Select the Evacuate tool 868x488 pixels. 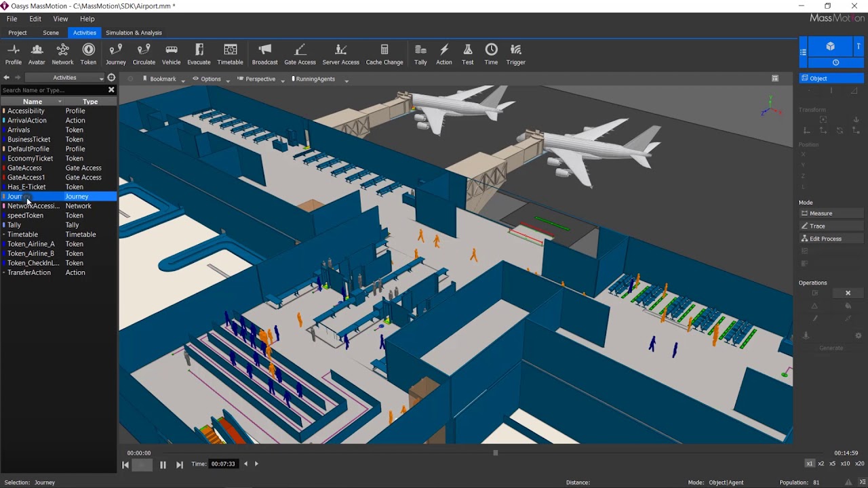click(199, 54)
